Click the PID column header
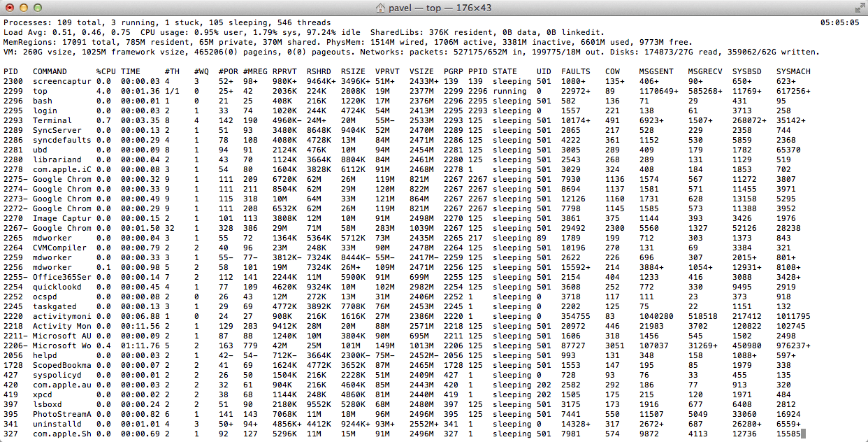Screen dimensions: 868x442 (10, 71)
